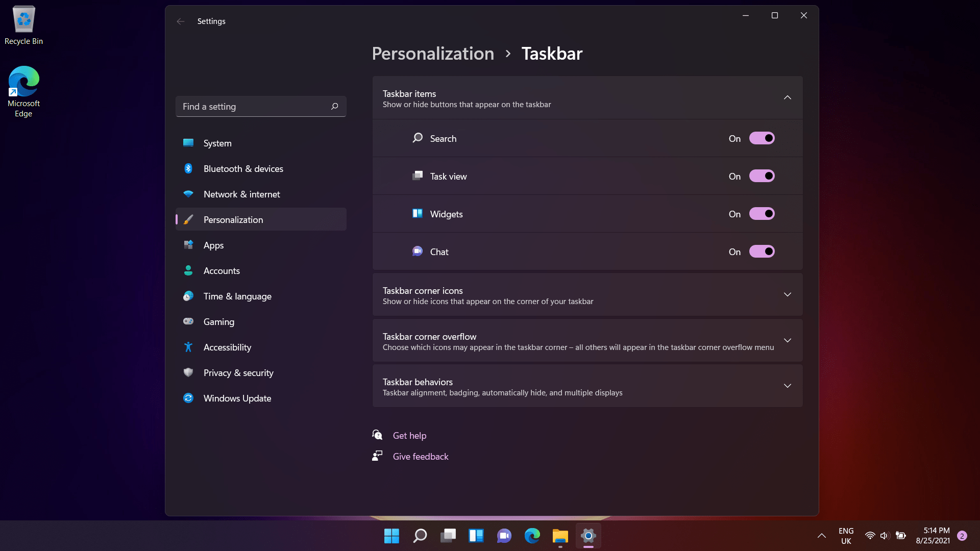The image size is (980, 551).
Task: Click the back arrow in Settings
Action: (180, 21)
